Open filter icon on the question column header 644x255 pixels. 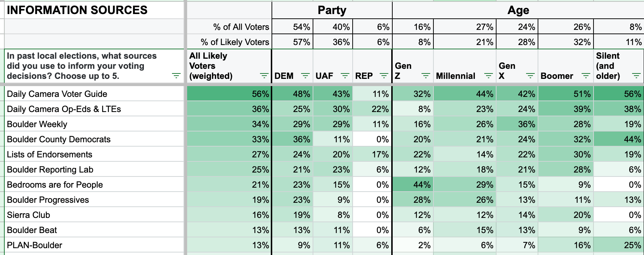click(176, 76)
